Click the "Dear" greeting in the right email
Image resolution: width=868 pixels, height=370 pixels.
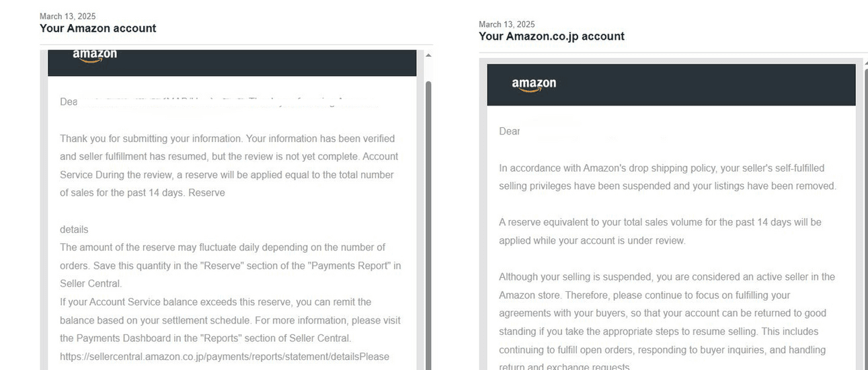point(509,131)
